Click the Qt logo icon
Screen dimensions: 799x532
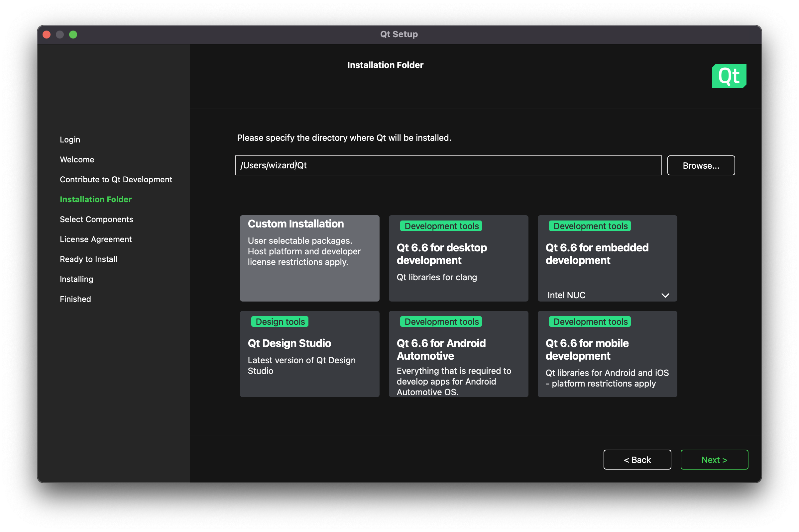729,76
